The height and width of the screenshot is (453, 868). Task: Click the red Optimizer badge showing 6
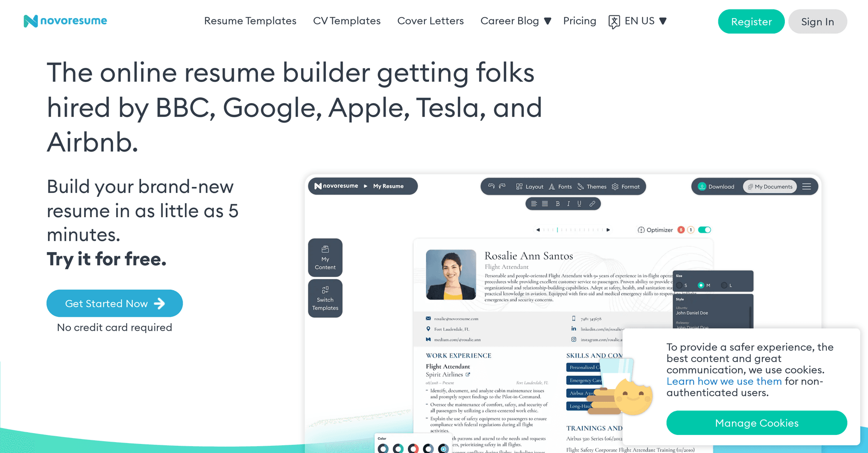pos(681,230)
